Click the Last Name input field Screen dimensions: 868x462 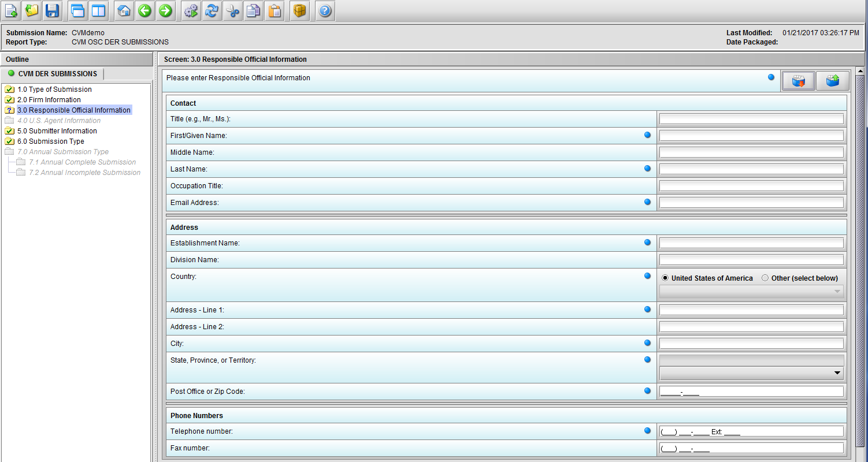coord(751,169)
